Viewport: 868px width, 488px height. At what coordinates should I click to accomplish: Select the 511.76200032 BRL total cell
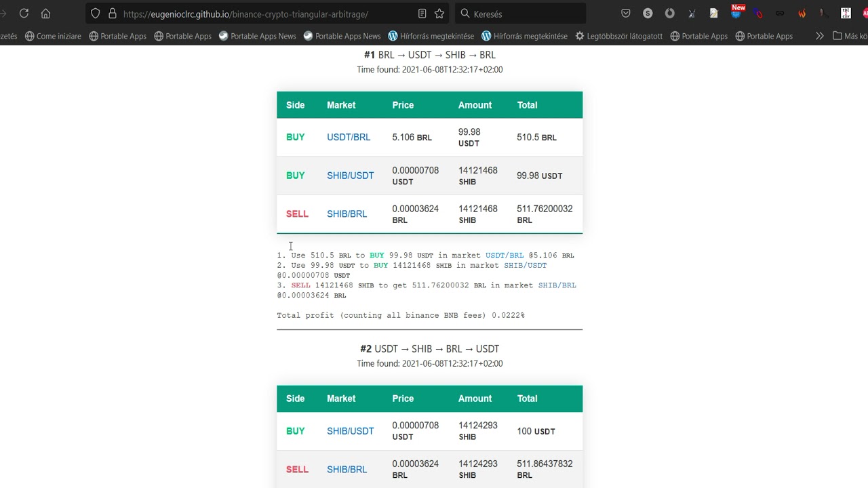pos(545,214)
